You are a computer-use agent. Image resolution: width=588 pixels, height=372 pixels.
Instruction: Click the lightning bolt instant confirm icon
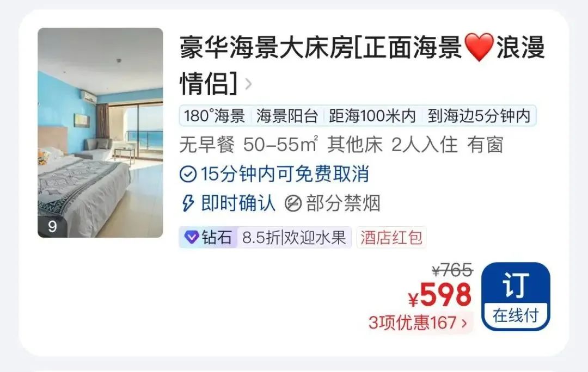[188, 203]
